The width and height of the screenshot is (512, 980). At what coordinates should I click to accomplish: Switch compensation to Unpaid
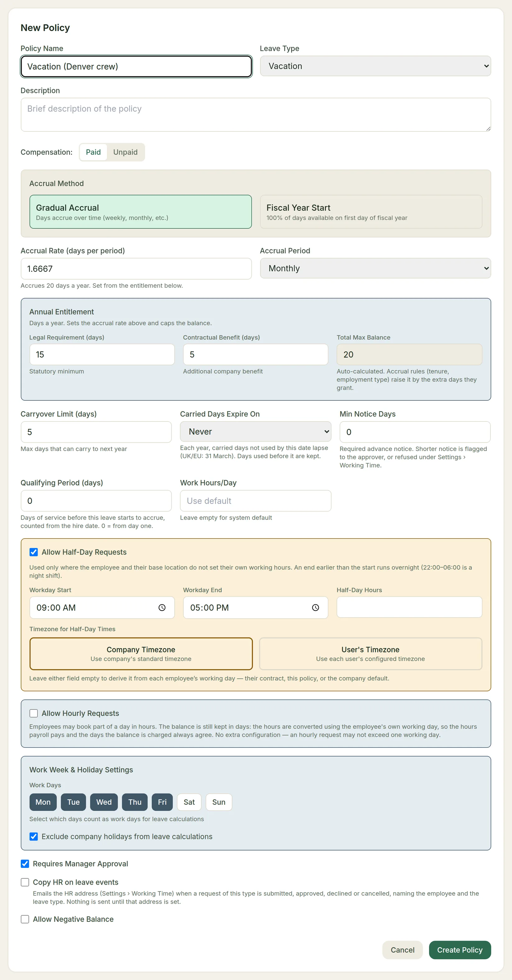point(125,152)
